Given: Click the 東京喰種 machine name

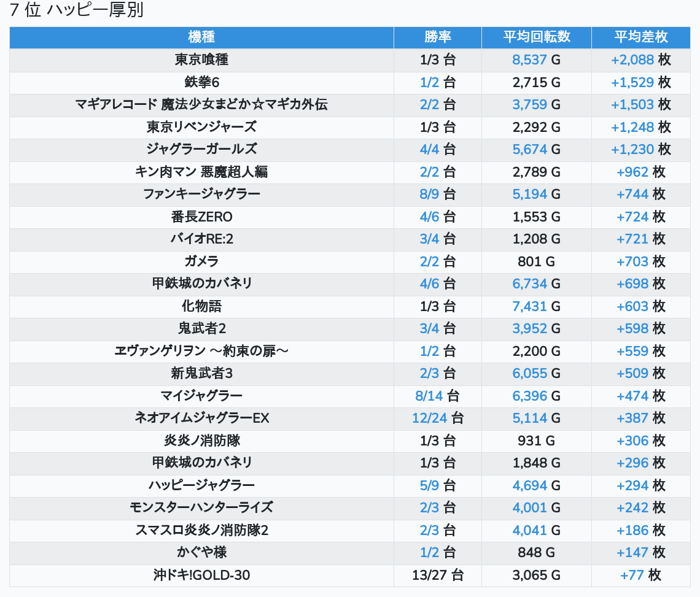Looking at the screenshot, I should pos(201,60).
